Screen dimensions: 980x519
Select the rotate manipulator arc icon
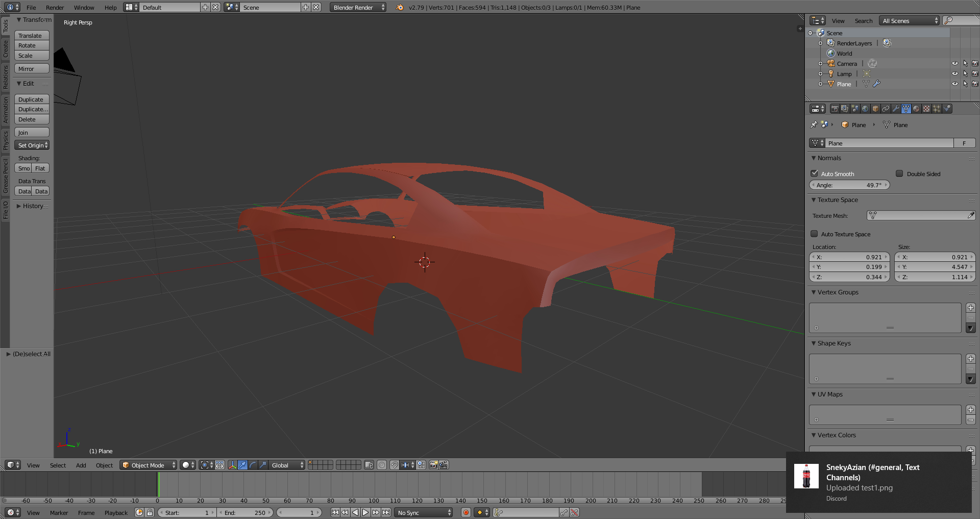pos(253,465)
